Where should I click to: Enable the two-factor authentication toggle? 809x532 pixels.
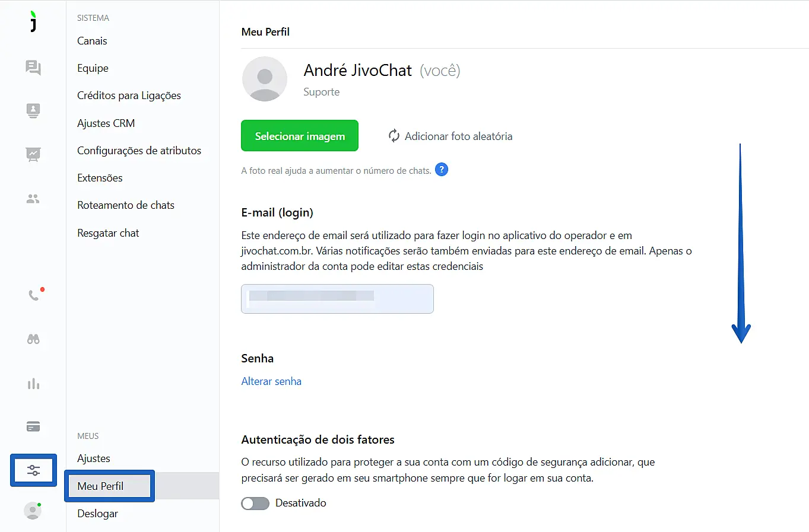pyautogui.click(x=255, y=504)
